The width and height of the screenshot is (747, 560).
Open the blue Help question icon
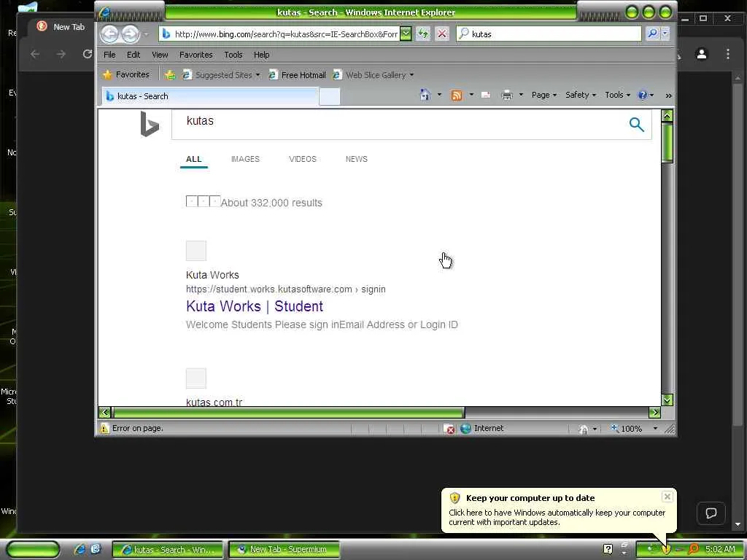(643, 95)
